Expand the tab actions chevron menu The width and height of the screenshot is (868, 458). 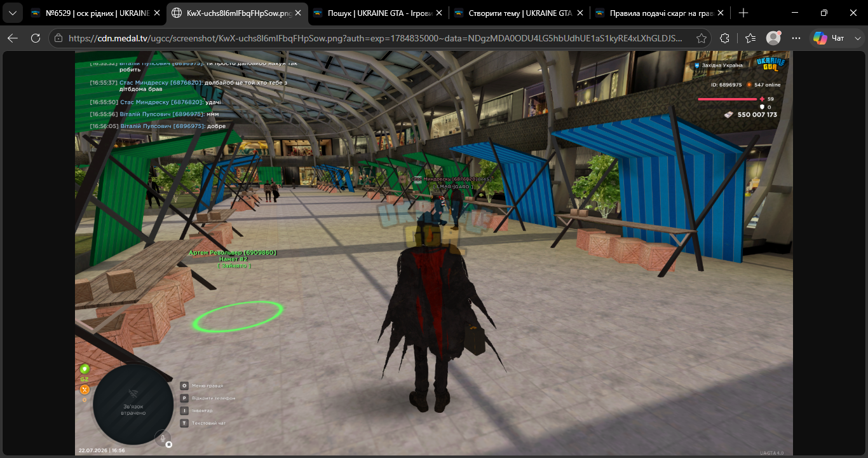[x=12, y=13]
